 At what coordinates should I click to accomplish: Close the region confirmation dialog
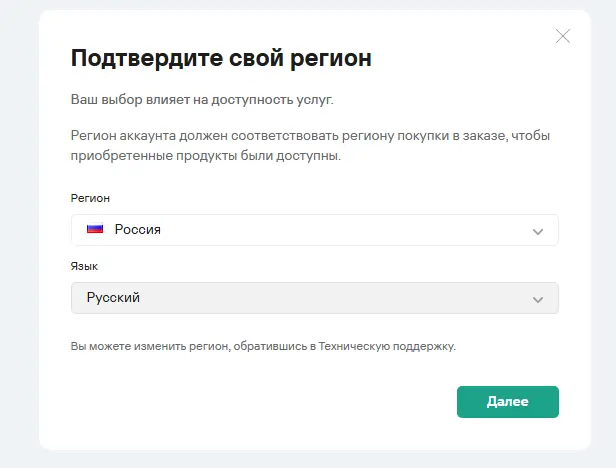(563, 36)
